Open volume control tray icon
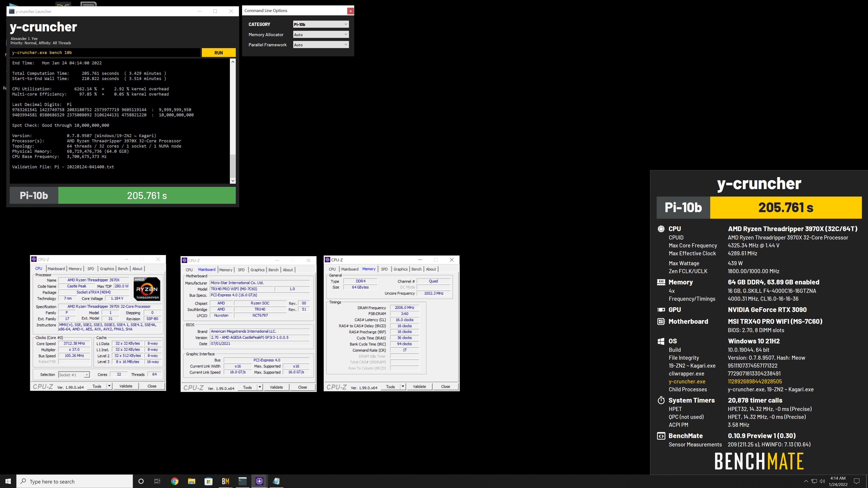Screen dimensions: 868x488 [x=823, y=481]
